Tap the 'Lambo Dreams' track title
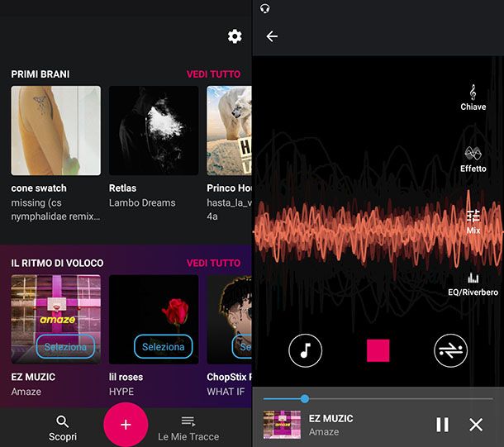Screen dimensions: 504x447 tap(142, 202)
